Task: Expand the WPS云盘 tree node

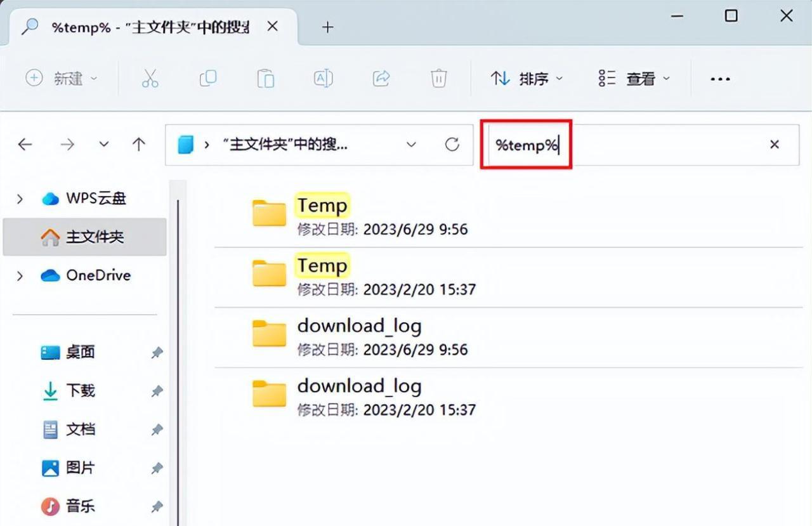Action: [20, 199]
